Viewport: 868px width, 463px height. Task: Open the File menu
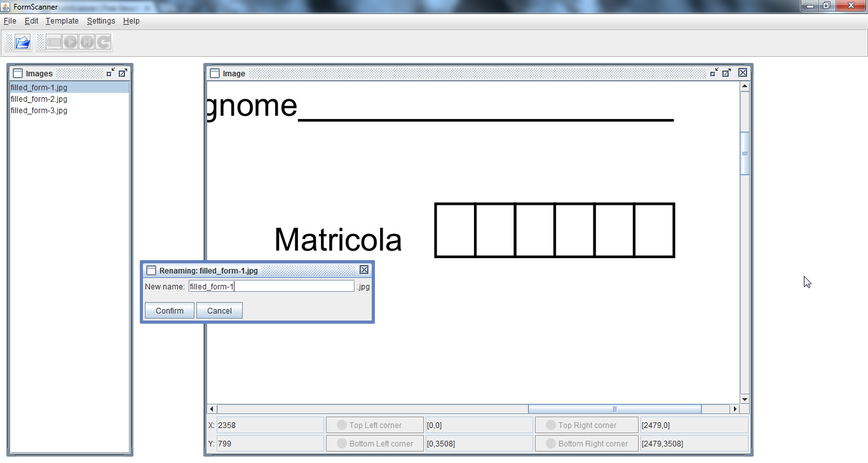(x=10, y=21)
